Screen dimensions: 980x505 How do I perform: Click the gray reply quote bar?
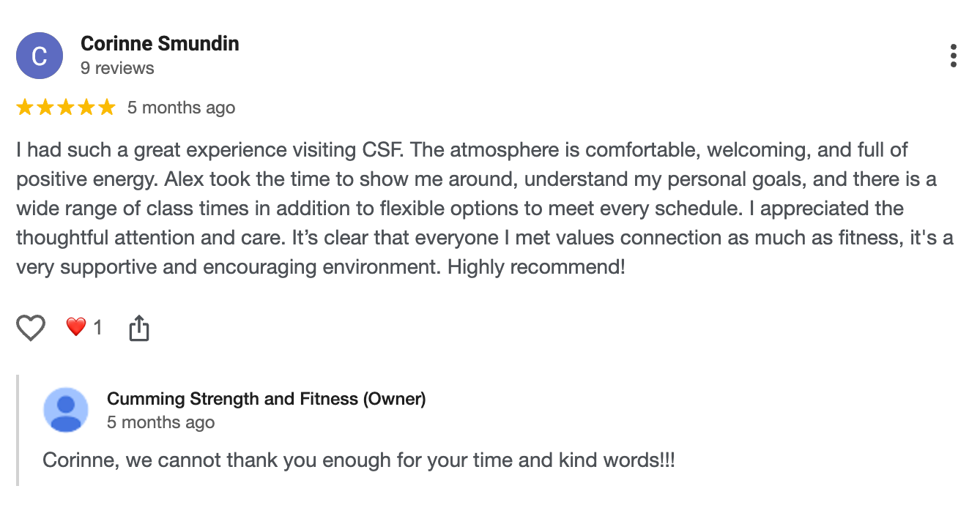click(x=18, y=430)
